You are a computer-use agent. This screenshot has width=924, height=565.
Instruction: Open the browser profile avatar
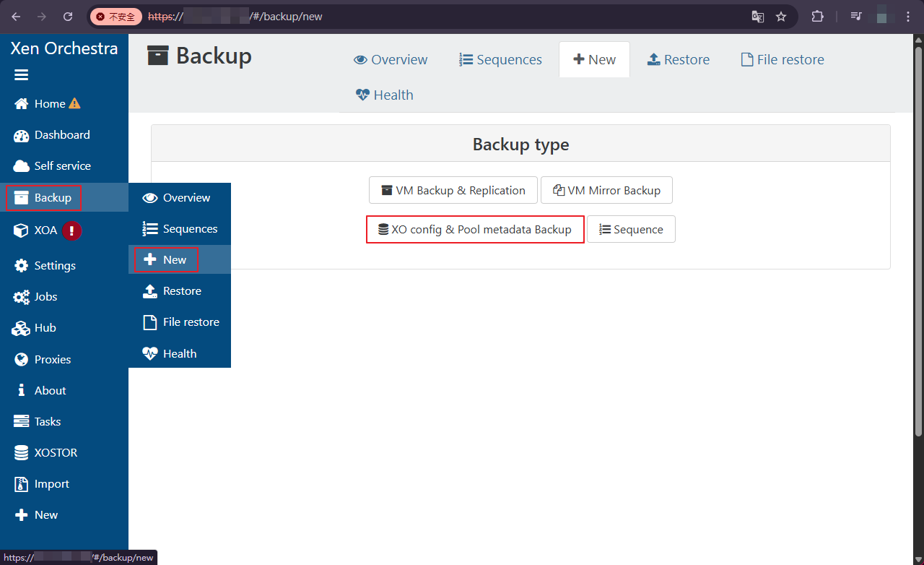pos(883,17)
